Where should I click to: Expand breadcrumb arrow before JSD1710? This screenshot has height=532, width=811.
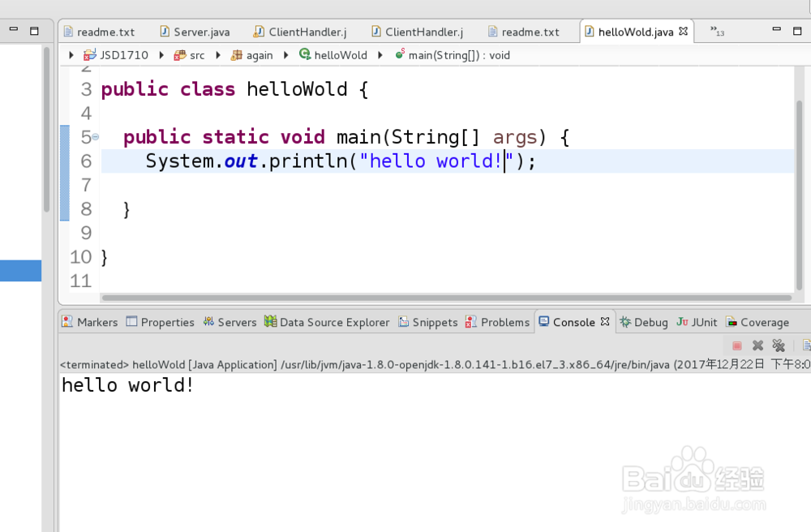71,55
